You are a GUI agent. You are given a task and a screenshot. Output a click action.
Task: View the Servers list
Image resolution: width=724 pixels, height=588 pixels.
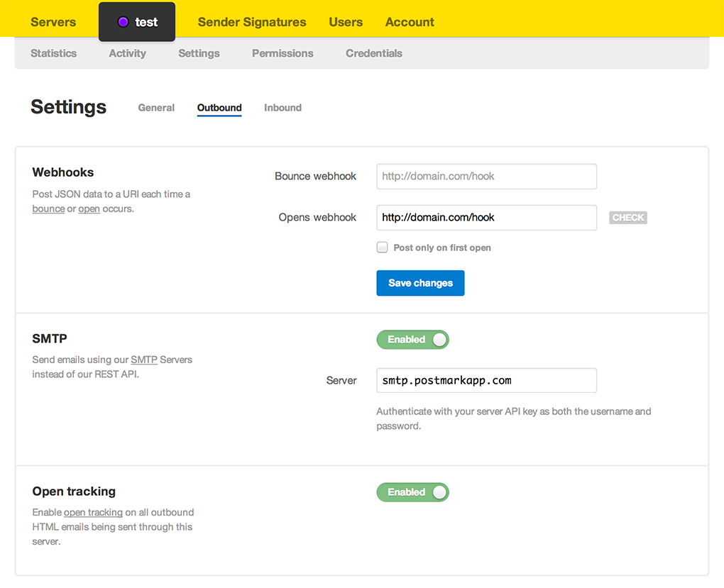point(53,21)
